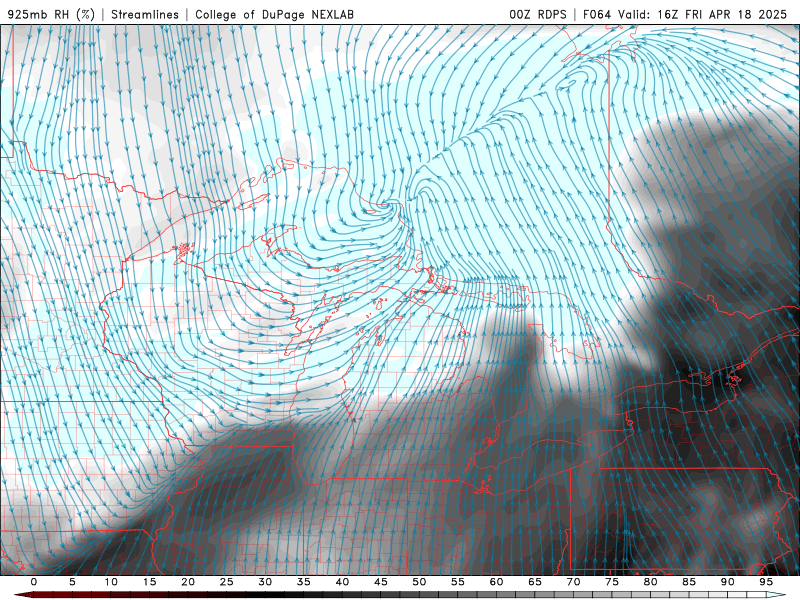Click the "90" color scale label
Image resolution: width=800 pixels, height=600 pixels.
point(727,582)
